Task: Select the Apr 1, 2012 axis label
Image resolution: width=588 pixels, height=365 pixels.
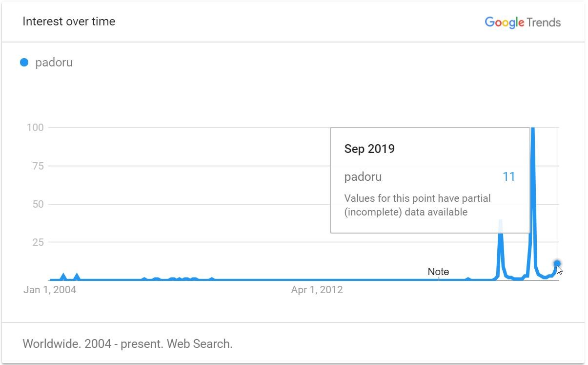Action: click(317, 290)
